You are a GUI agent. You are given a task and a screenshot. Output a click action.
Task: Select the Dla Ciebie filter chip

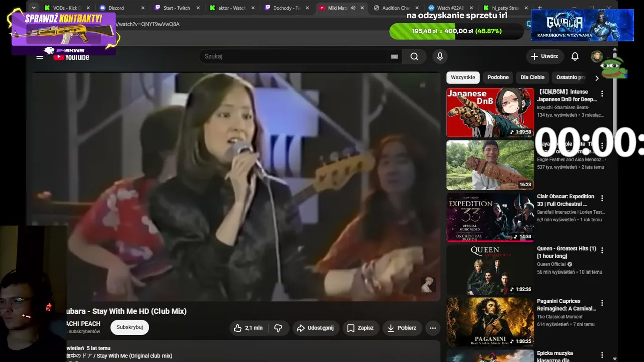[x=532, y=77]
